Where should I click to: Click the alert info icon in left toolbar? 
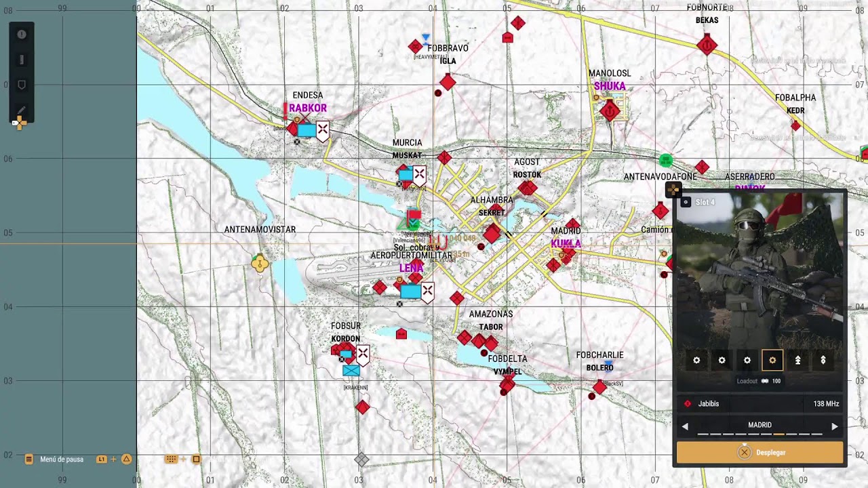22,35
